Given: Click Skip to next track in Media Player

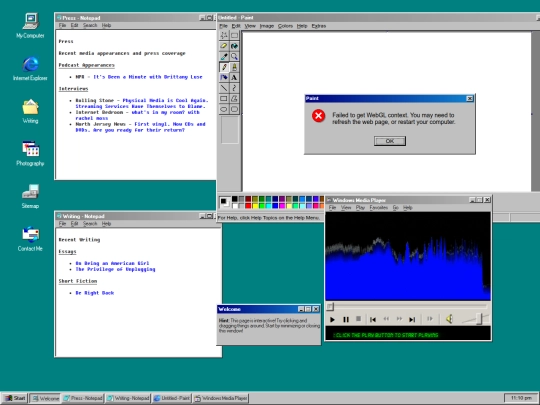Looking at the screenshot, I should pyautogui.click(x=412, y=320).
